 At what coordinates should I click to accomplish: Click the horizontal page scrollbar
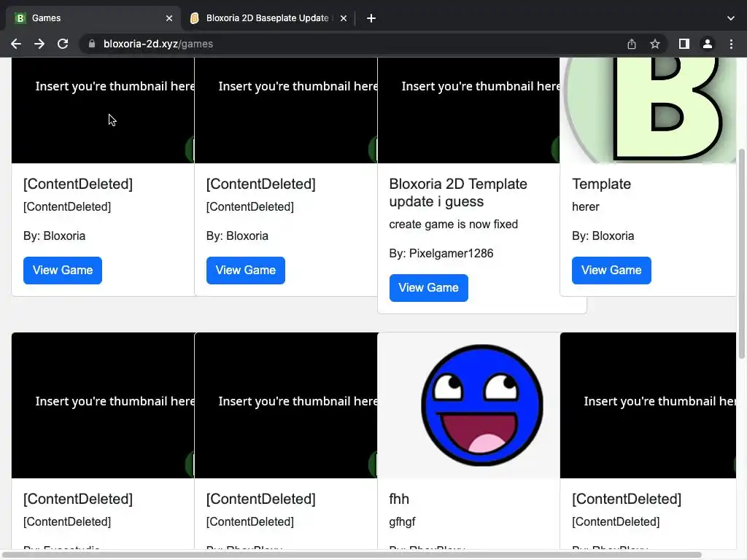tap(351, 555)
